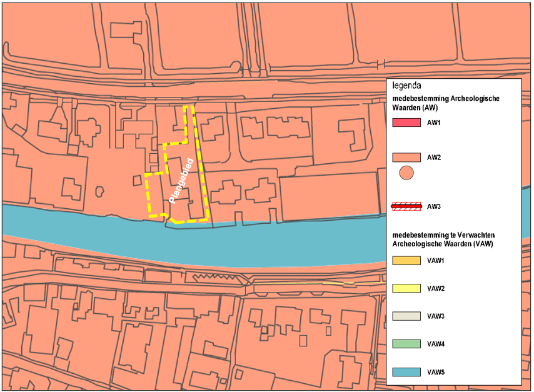Select the VAW5 blue swatch
Image resolution: width=534 pixels, height=392 pixels.
point(406,372)
